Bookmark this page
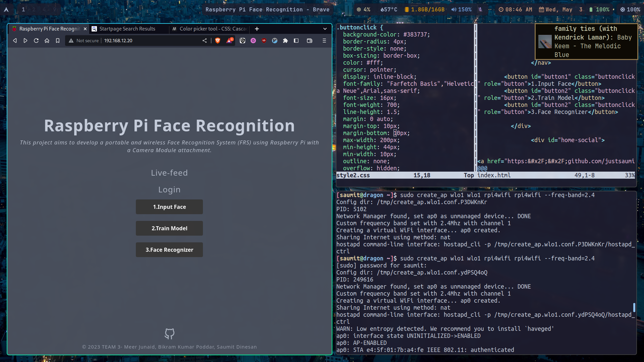 coord(58,41)
